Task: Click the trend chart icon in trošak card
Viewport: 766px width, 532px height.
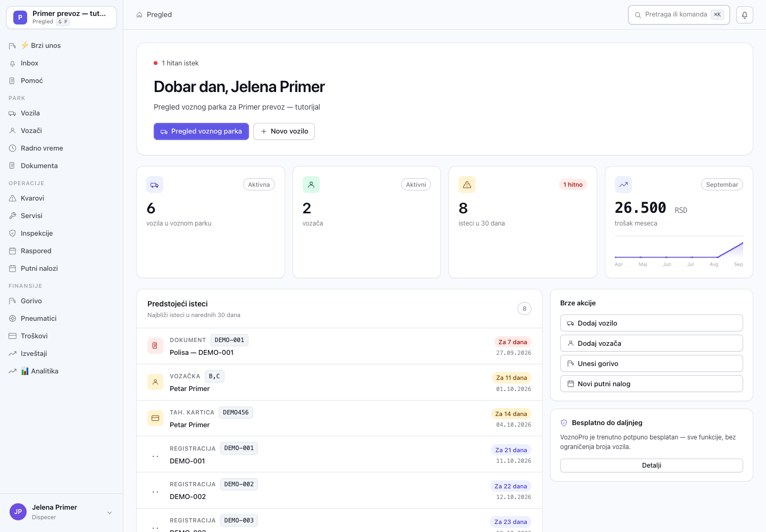Action: click(623, 185)
